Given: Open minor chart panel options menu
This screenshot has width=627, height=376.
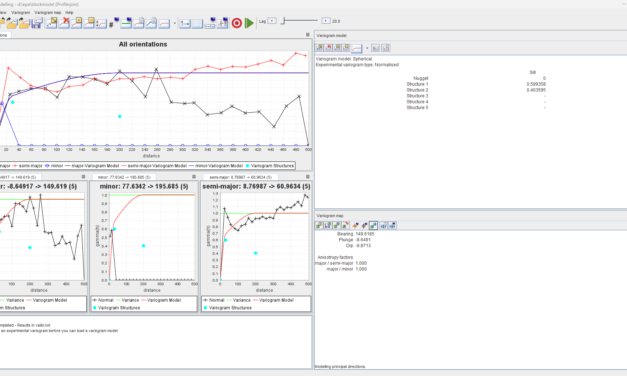Looking at the screenshot, I should tap(194, 176).
